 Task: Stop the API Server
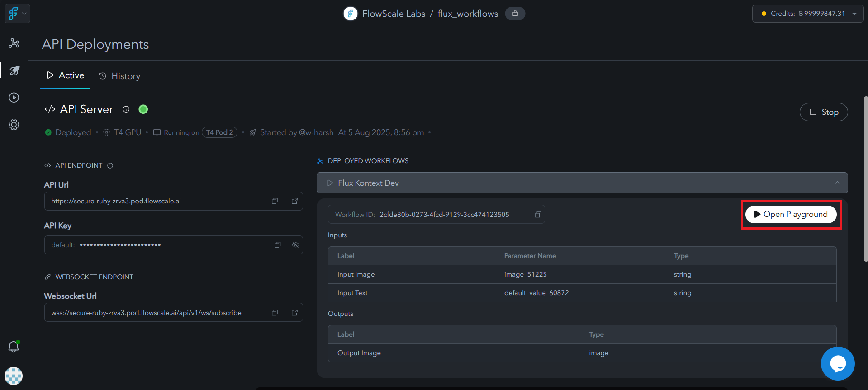click(x=824, y=112)
